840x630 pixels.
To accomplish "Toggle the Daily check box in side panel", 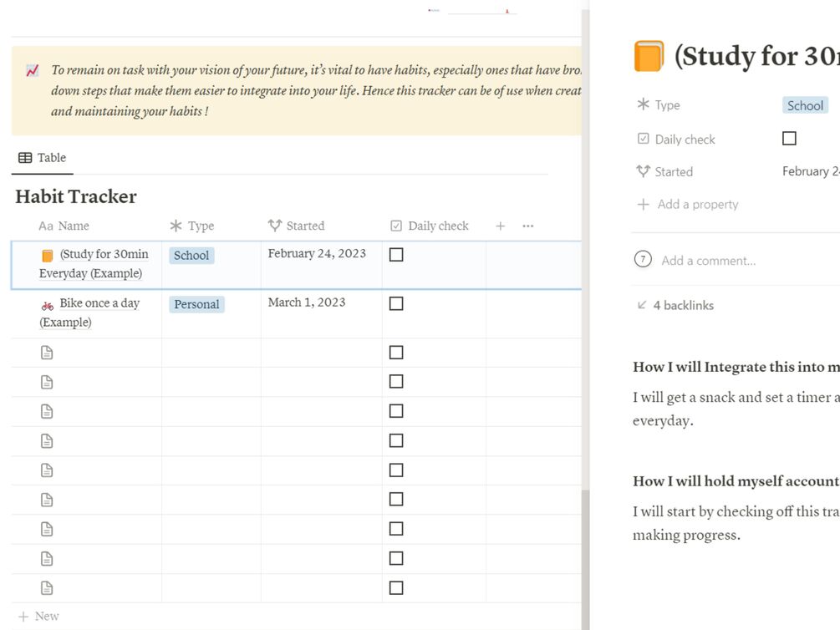I will pos(789,139).
